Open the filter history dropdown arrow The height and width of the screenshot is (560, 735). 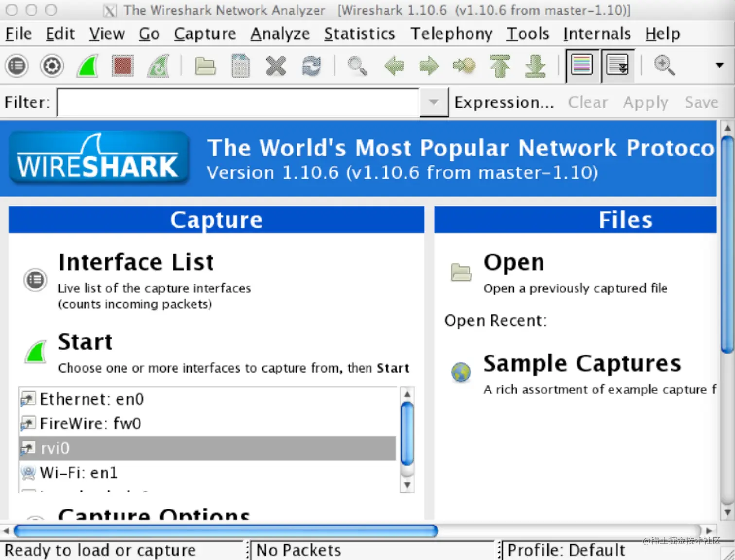click(434, 102)
